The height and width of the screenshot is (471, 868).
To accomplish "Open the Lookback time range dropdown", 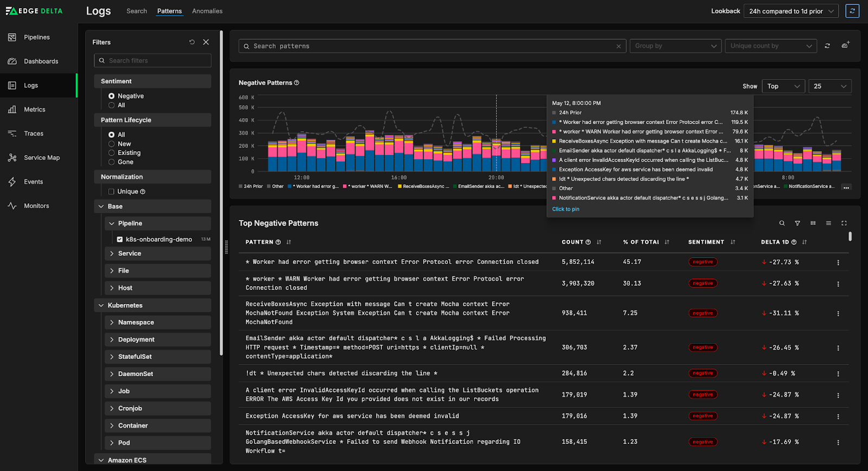I will click(x=791, y=11).
